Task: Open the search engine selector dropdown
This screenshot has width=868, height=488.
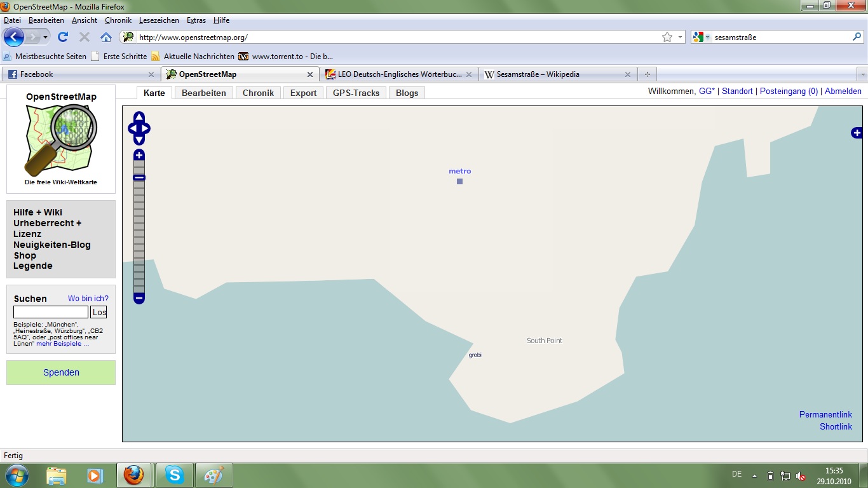Action: coord(702,37)
